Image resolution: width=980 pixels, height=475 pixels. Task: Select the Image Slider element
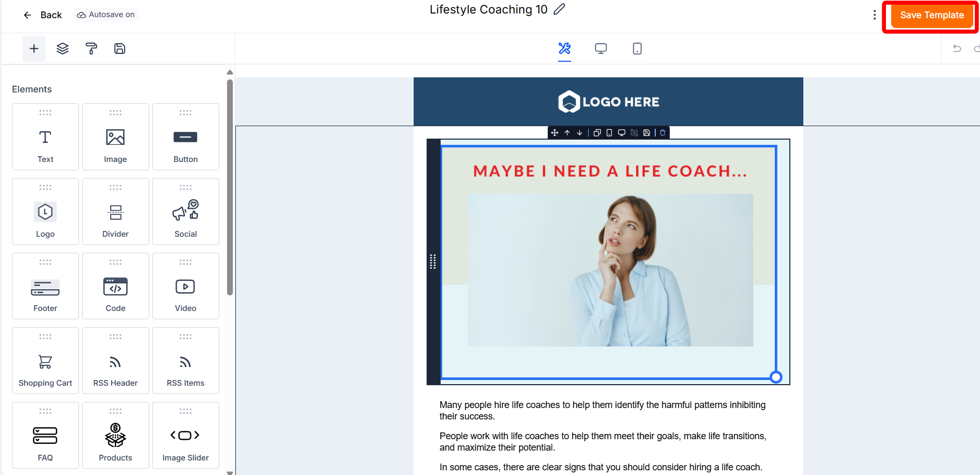tap(186, 436)
